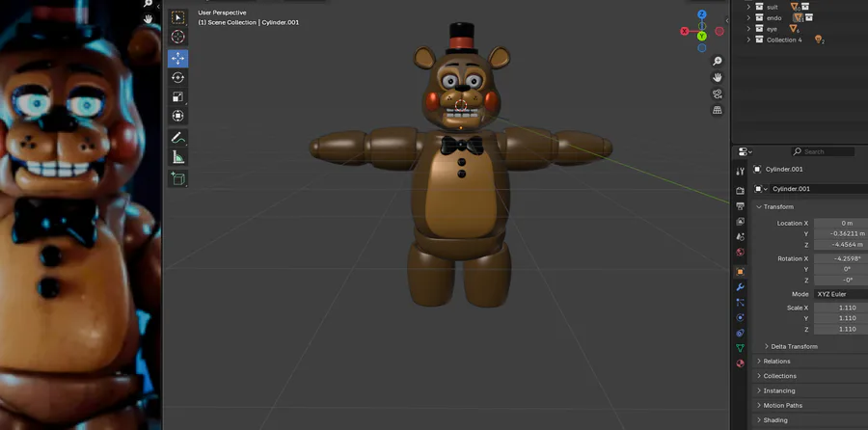
Task: Click the viewport zoom magnifier icon
Action: (x=718, y=61)
